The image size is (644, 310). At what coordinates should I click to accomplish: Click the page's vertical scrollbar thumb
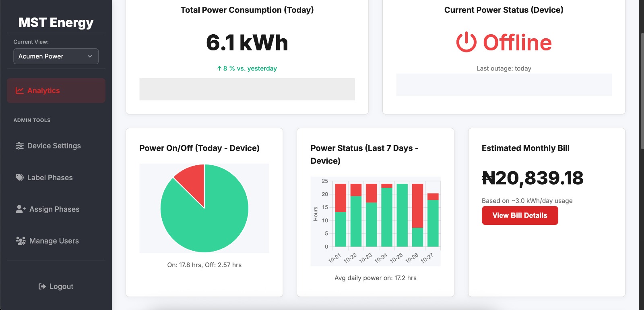click(642, 89)
